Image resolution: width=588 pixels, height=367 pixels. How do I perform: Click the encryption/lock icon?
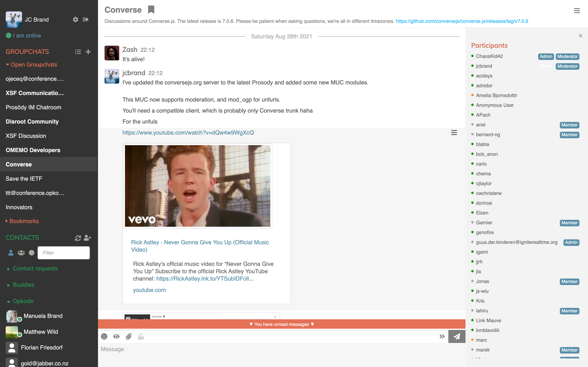[x=140, y=337]
